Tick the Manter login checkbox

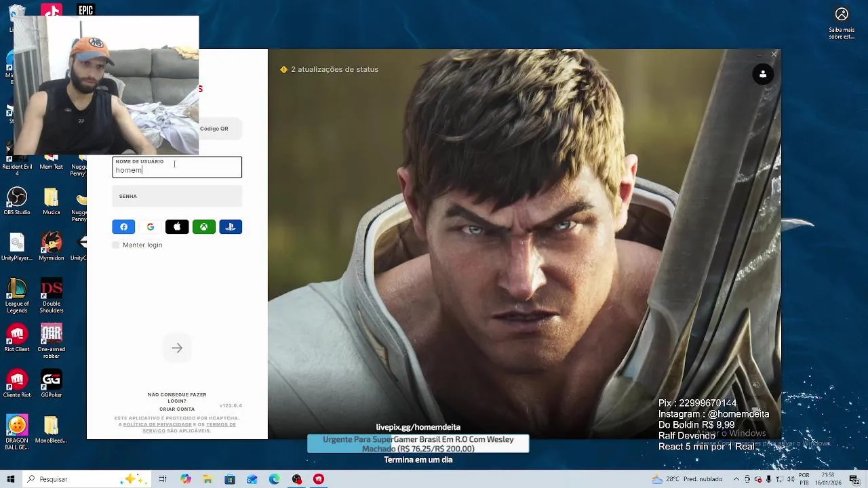[116, 245]
